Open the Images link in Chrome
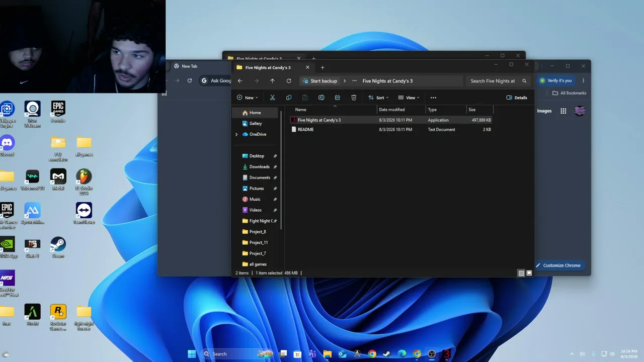This screenshot has height=362, width=644. tap(544, 111)
